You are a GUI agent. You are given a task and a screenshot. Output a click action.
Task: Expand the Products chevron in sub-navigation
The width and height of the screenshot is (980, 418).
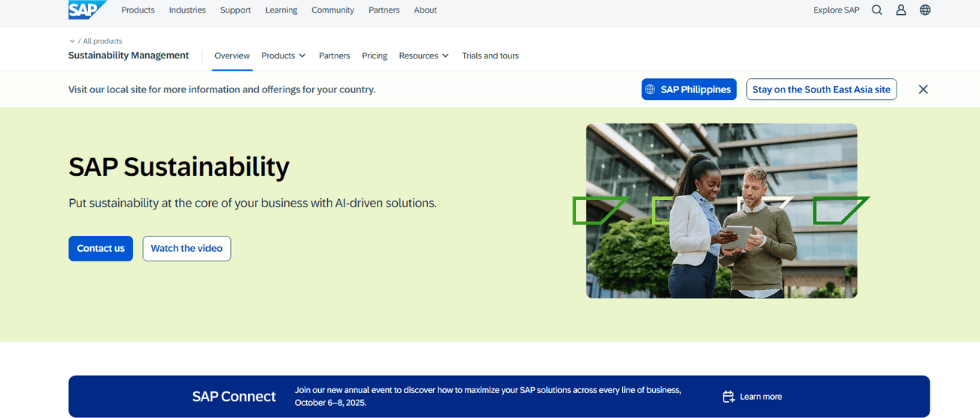(x=302, y=56)
